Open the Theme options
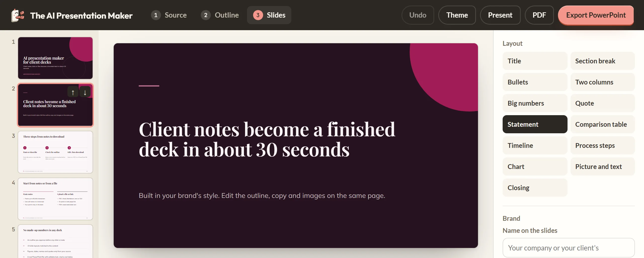The image size is (644, 258). (x=457, y=15)
